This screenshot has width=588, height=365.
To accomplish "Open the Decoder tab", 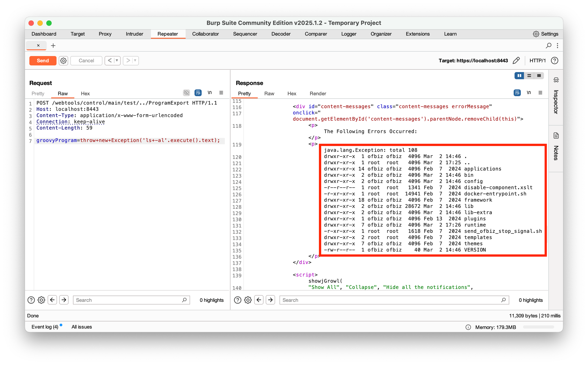I will click(x=281, y=34).
